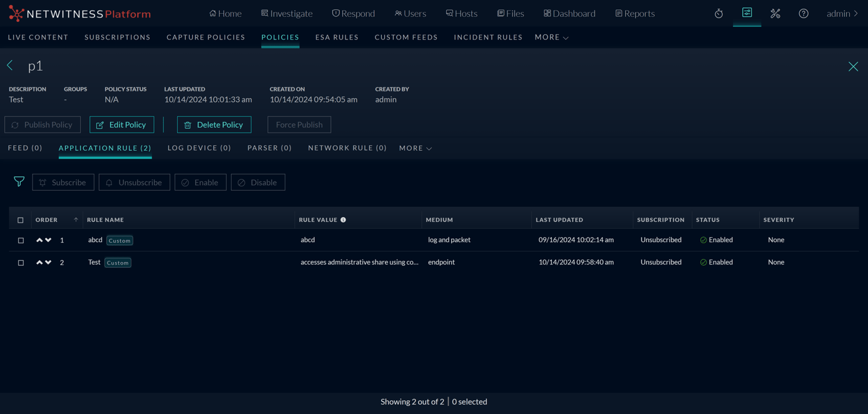Click the Edit Policy button

(x=121, y=124)
